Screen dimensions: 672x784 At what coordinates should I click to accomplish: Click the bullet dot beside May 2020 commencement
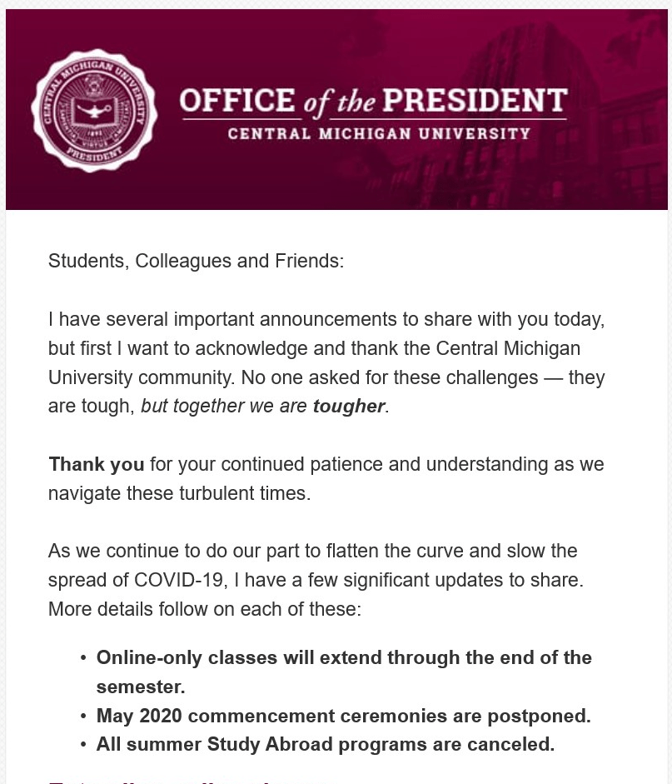[x=83, y=716]
